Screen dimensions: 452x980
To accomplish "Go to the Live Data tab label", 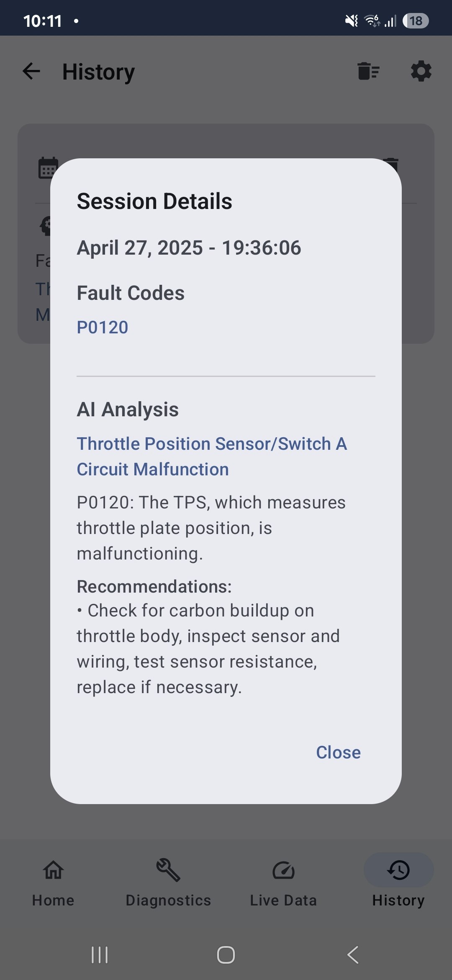I will [x=283, y=900].
